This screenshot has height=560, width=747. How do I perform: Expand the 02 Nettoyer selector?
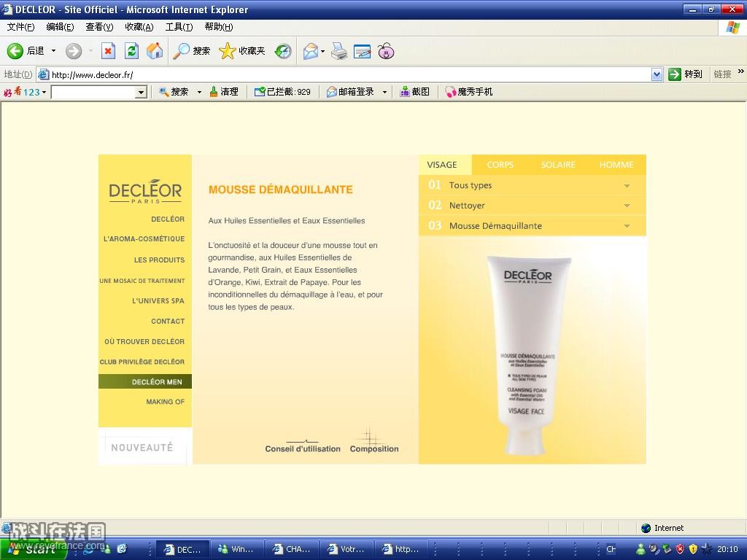[x=532, y=205]
